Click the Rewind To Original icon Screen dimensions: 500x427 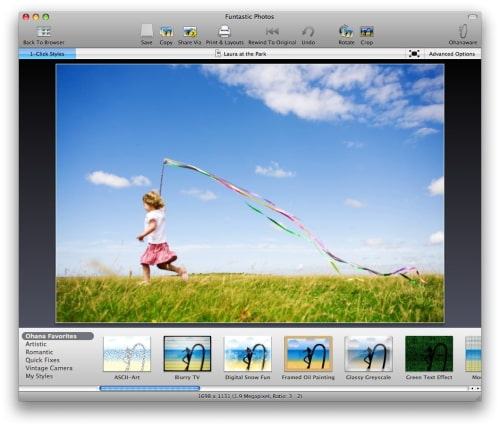coord(272,31)
